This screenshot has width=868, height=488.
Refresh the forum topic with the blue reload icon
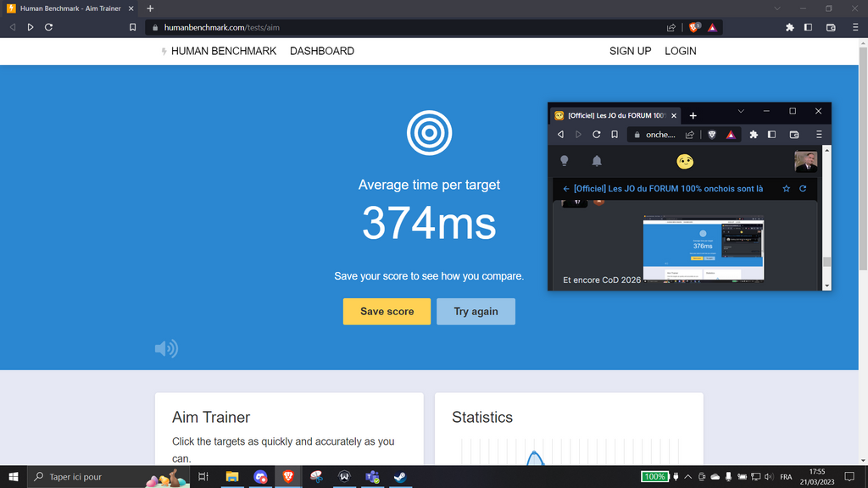[x=803, y=189]
